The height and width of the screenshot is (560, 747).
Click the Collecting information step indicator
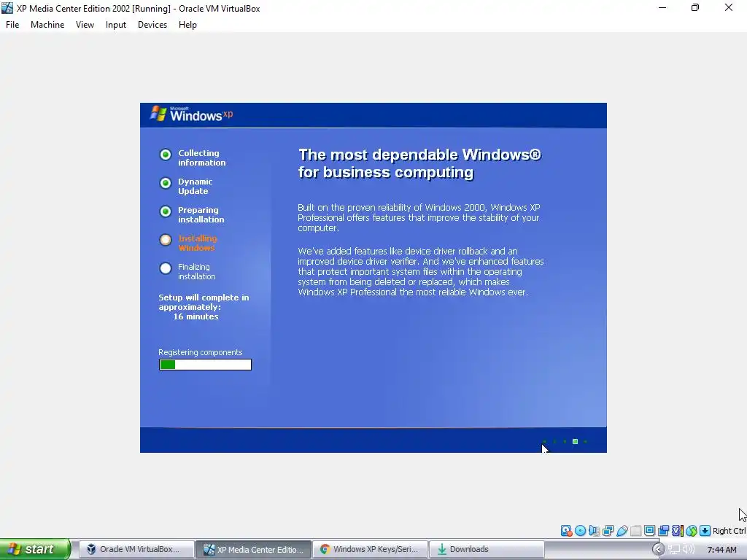point(166,155)
